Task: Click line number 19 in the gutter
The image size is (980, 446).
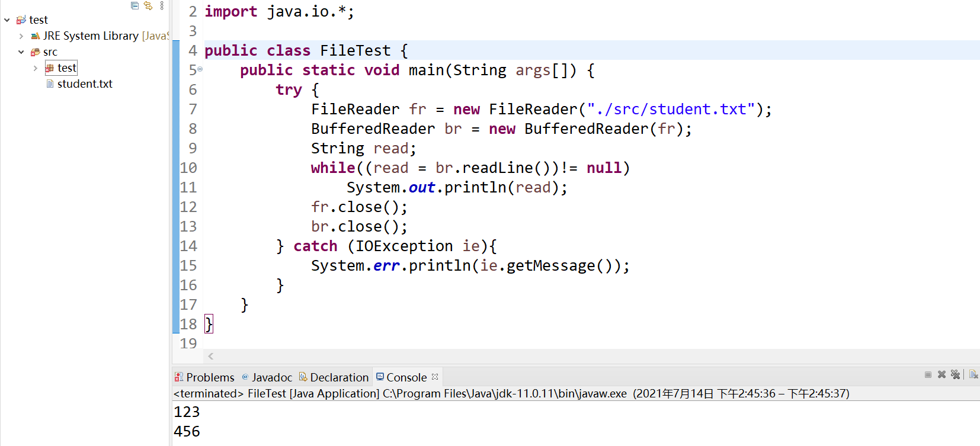Action: pyautogui.click(x=188, y=344)
